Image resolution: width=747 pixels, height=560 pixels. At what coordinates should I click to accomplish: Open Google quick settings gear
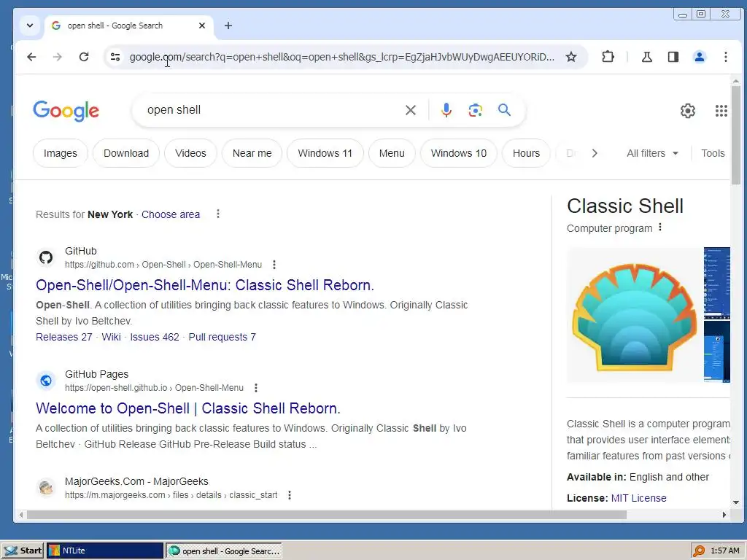pyautogui.click(x=687, y=111)
